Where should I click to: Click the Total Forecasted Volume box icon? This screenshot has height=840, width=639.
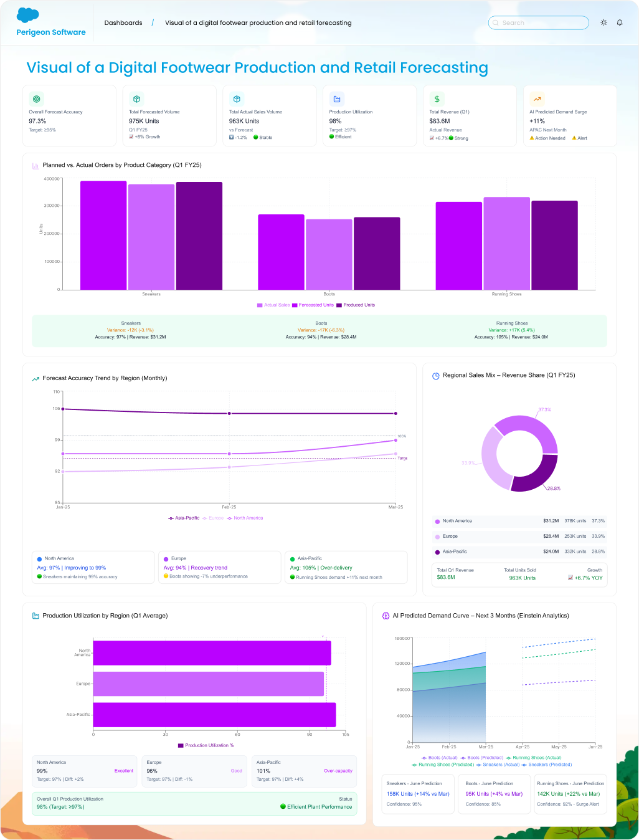pos(136,99)
